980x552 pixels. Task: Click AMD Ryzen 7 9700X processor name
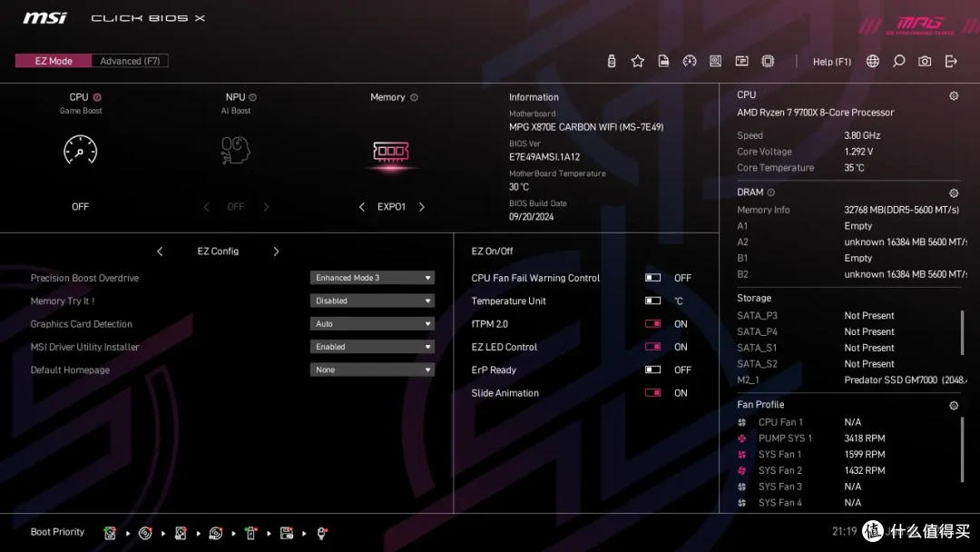coord(815,113)
